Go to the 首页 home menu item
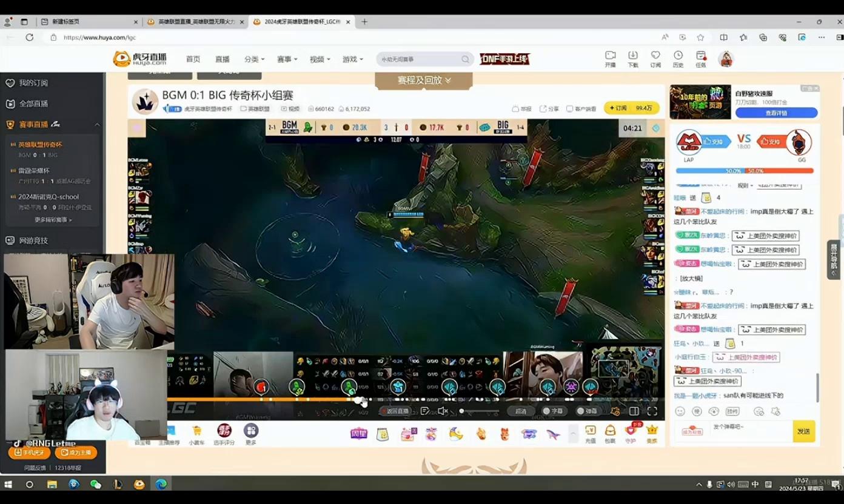844x504 pixels. pyautogui.click(x=193, y=59)
